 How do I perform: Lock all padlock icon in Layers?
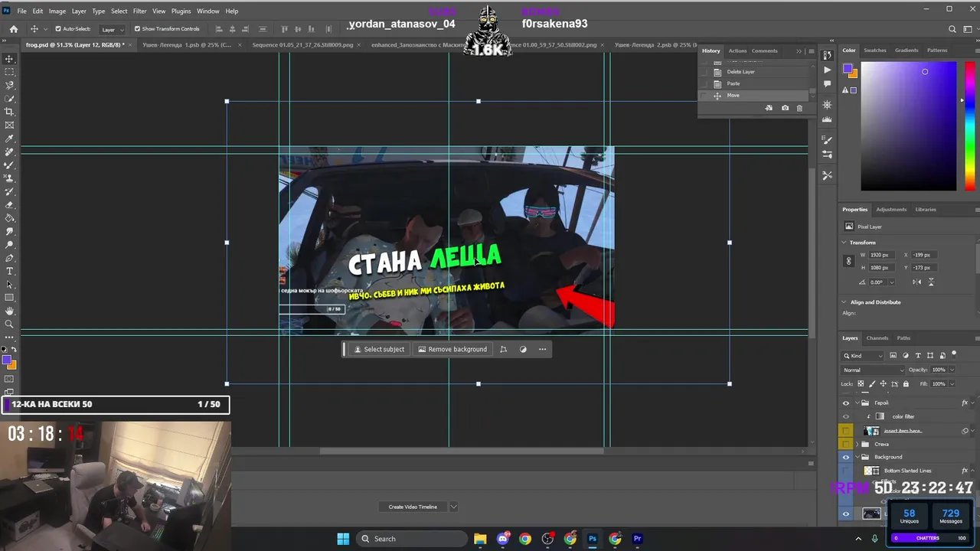click(x=906, y=383)
